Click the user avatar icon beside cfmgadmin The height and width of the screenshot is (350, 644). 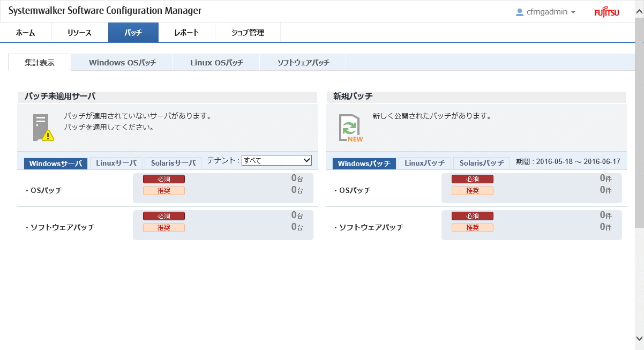click(519, 12)
